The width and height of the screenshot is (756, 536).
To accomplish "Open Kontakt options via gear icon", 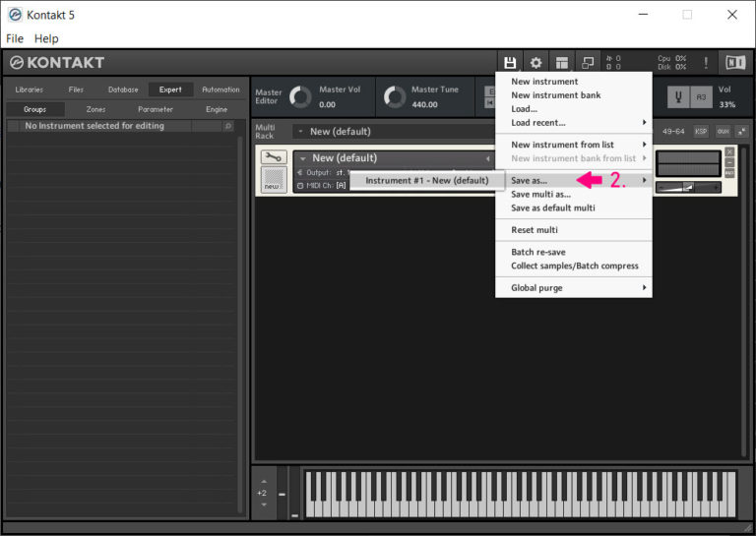I will coord(535,62).
